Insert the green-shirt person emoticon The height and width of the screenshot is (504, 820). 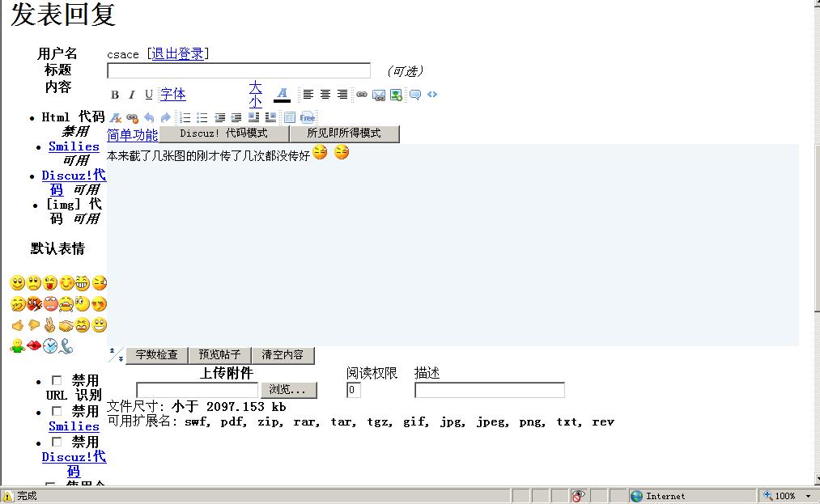pos(17,346)
